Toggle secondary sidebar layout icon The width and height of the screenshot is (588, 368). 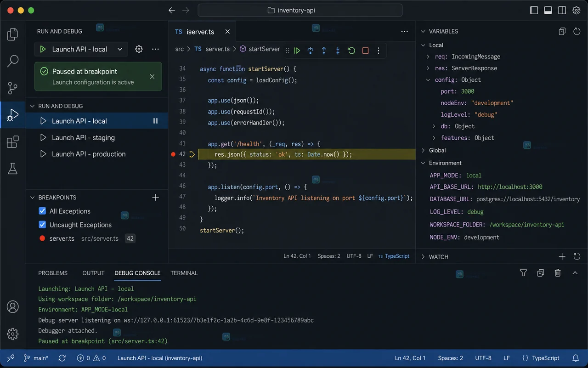(562, 10)
